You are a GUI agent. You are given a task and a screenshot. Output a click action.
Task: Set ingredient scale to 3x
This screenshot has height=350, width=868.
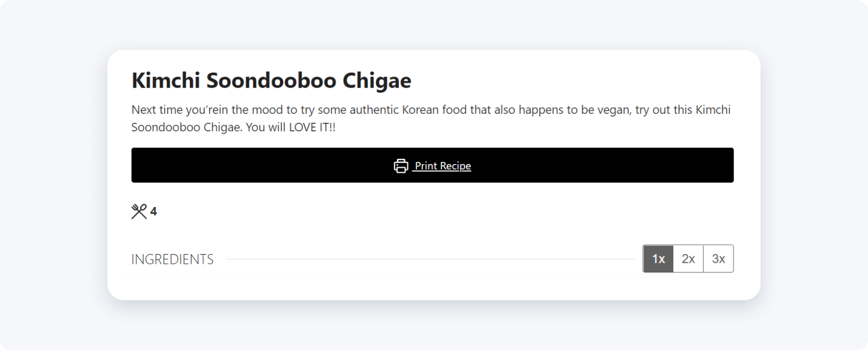[718, 259]
